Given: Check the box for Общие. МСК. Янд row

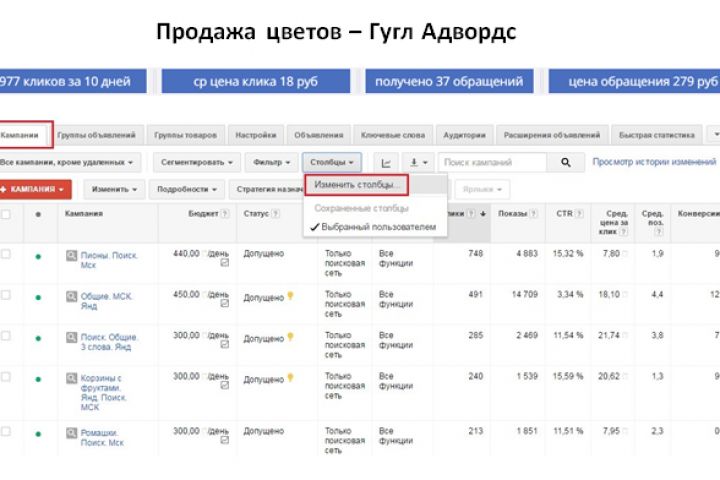Looking at the screenshot, I should coord(6,295).
